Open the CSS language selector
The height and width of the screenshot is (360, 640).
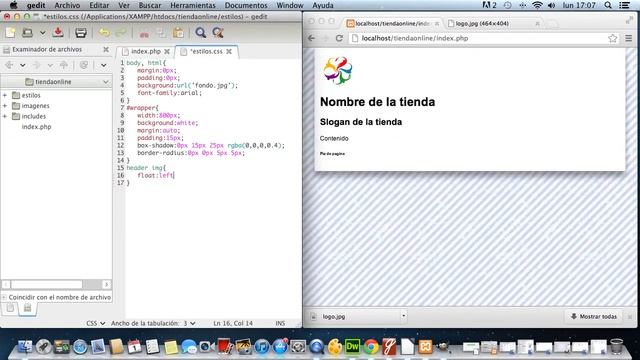pyautogui.click(x=96, y=323)
